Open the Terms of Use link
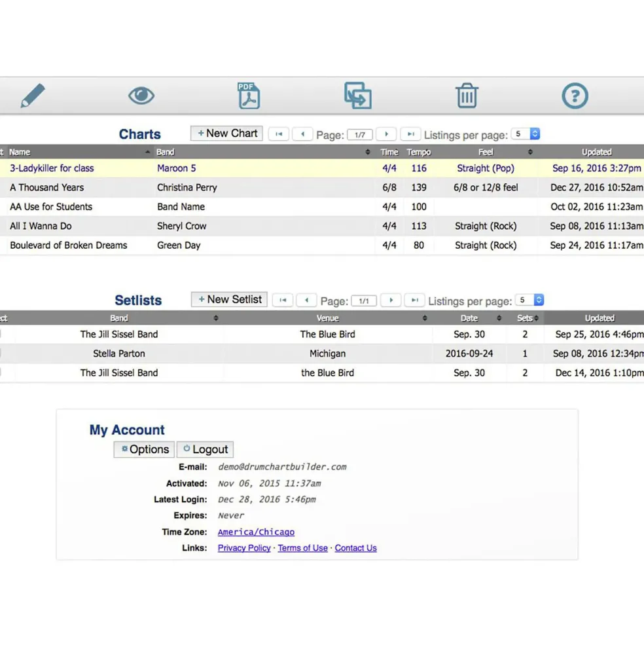Image resolution: width=644 pixels, height=645 pixels. click(x=302, y=548)
